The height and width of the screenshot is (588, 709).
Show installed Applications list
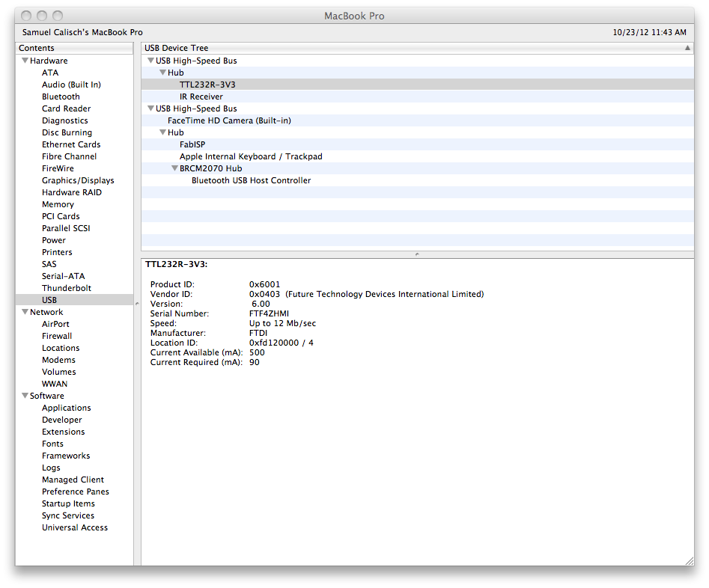[67, 408]
